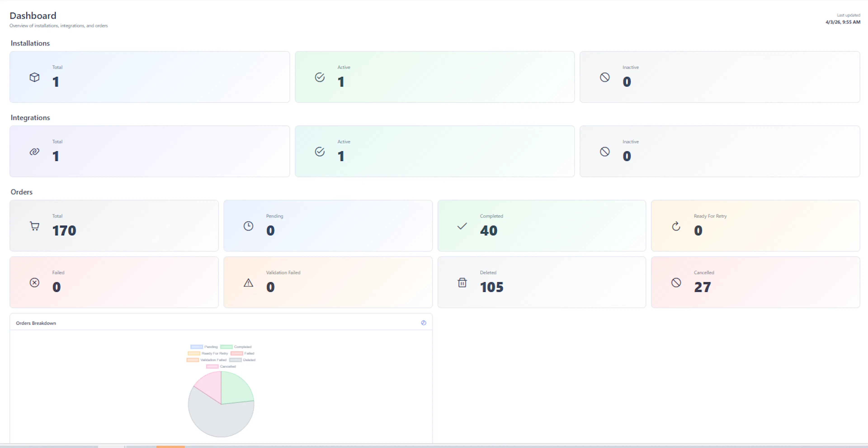Click the Ready For Retry refresh icon
The height and width of the screenshot is (448, 868).
(x=676, y=226)
